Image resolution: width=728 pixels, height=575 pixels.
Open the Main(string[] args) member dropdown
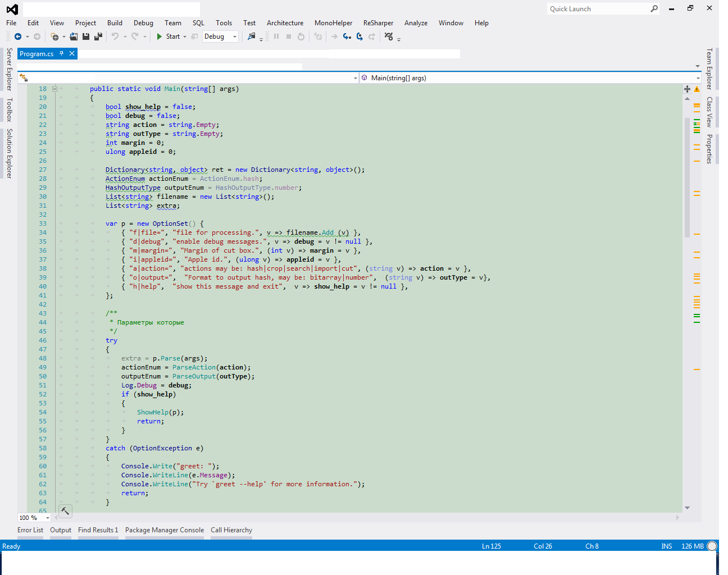tap(698, 78)
